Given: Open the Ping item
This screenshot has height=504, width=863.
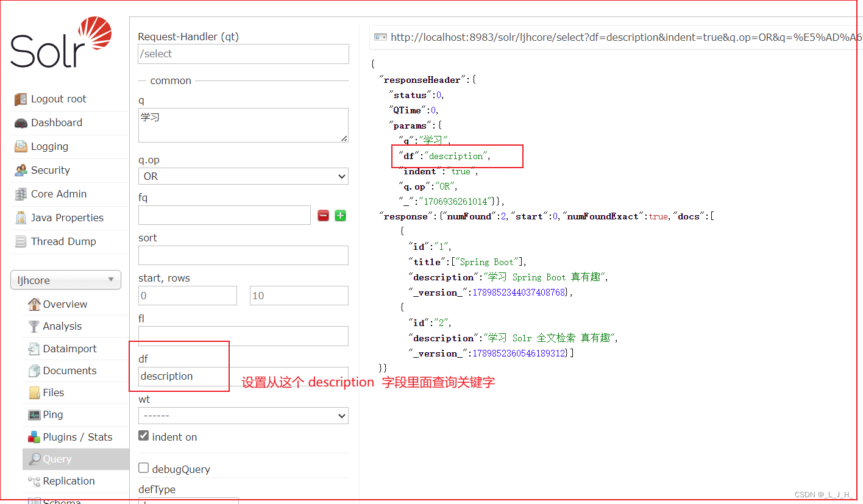Looking at the screenshot, I should [52, 415].
